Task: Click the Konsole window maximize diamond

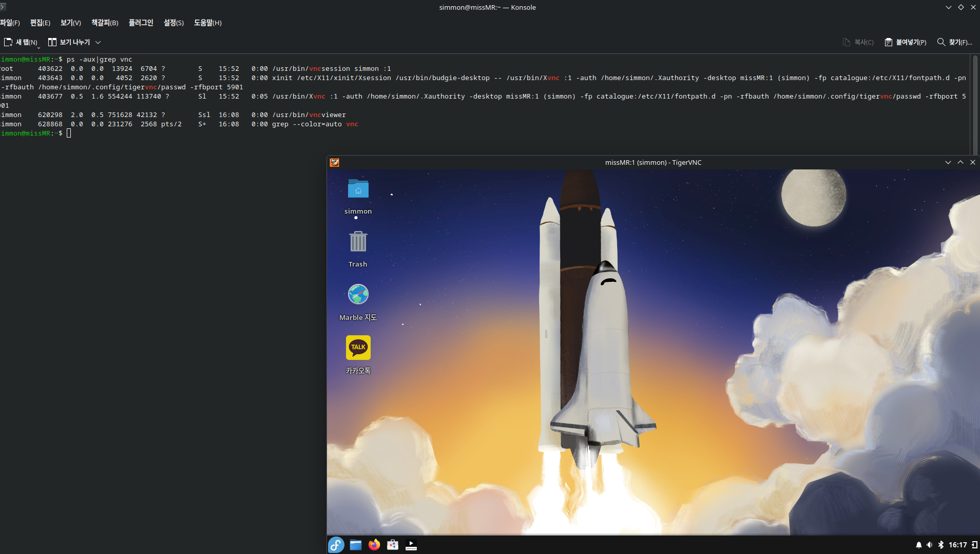Action: pos(961,7)
